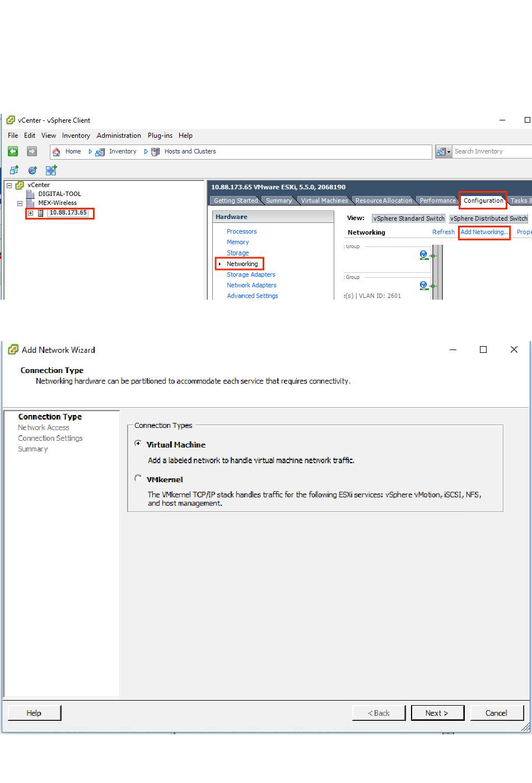The width and height of the screenshot is (532, 783).
Task: Click the Refresh link in Networking
Action: click(x=444, y=232)
